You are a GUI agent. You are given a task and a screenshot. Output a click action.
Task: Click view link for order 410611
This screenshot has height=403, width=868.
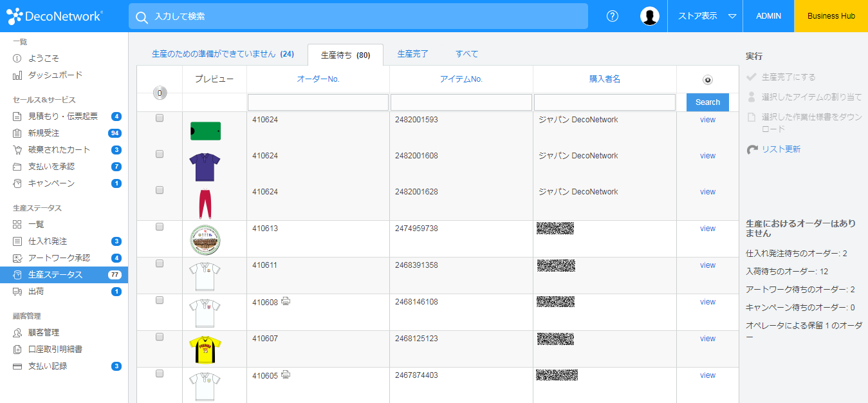(707, 265)
